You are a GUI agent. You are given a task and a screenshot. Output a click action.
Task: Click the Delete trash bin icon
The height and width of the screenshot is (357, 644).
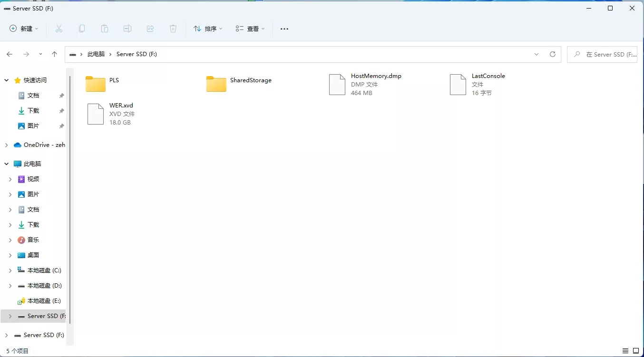click(x=173, y=29)
